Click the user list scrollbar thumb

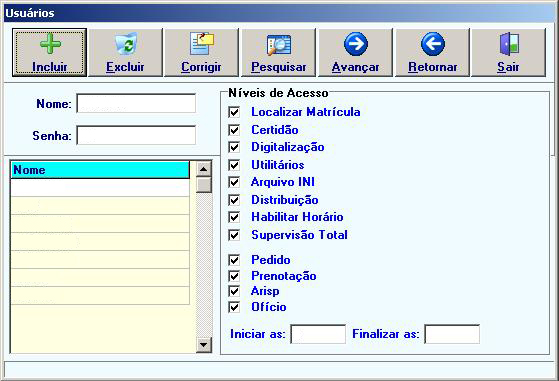(204, 185)
